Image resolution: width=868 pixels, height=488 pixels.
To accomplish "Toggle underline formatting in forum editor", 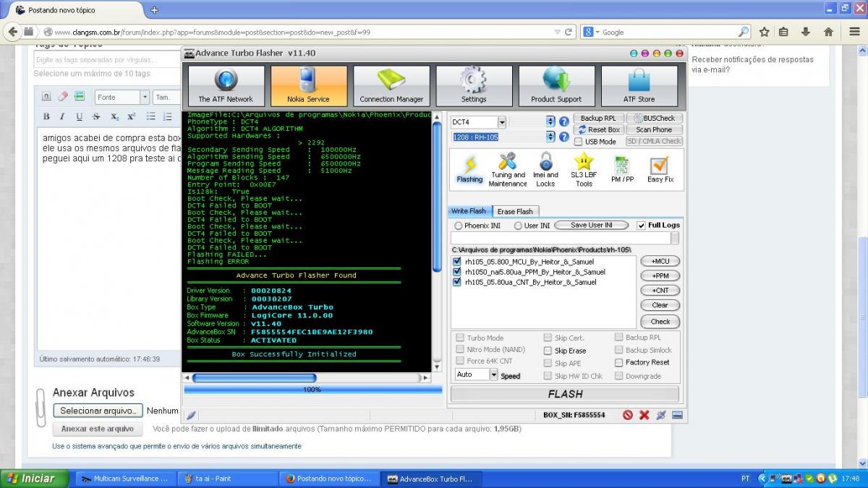I will pyautogui.click(x=79, y=116).
